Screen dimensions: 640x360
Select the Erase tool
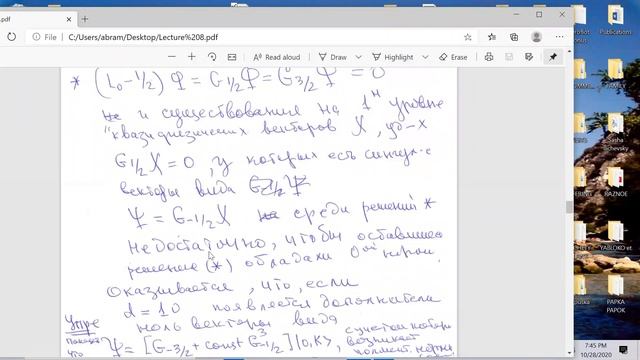[453, 57]
